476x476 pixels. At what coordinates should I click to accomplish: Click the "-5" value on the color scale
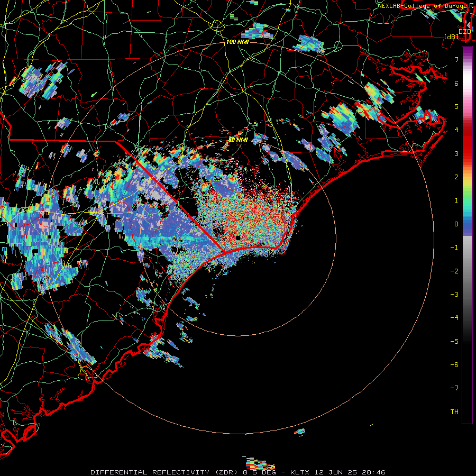tap(454, 341)
